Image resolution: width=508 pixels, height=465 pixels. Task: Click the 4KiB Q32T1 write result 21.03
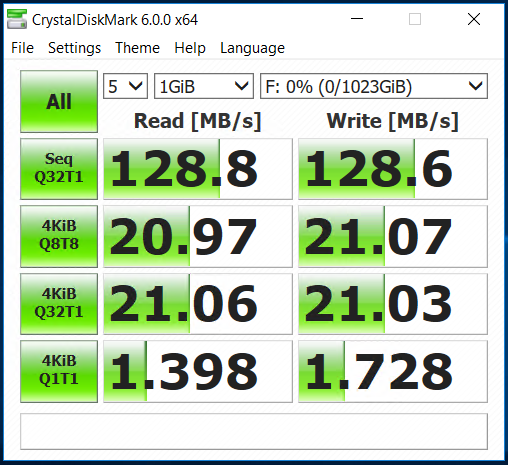393,304
